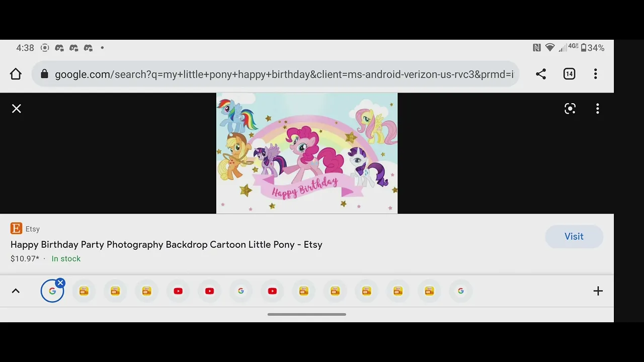The width and height of the screenshot is (644, 362).
Task: Open the Chrome three-dot menu
Action: coord(596,74)
